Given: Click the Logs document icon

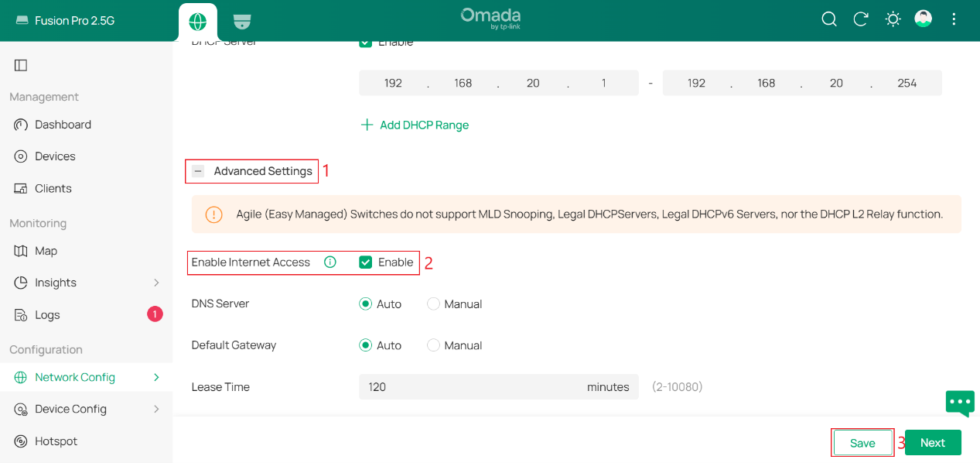Looking at the screenshot, I should [x=21, y=314].
